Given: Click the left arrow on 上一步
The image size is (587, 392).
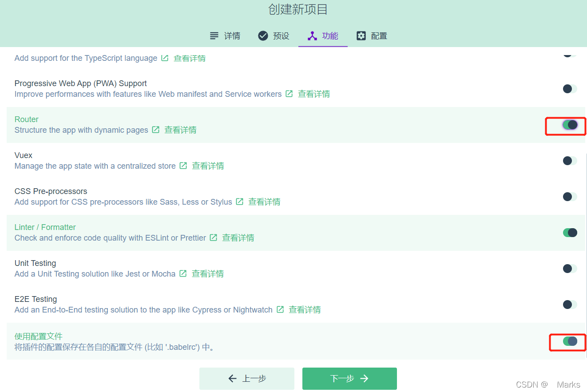Looking at the screenshot, I should (232, 379).
